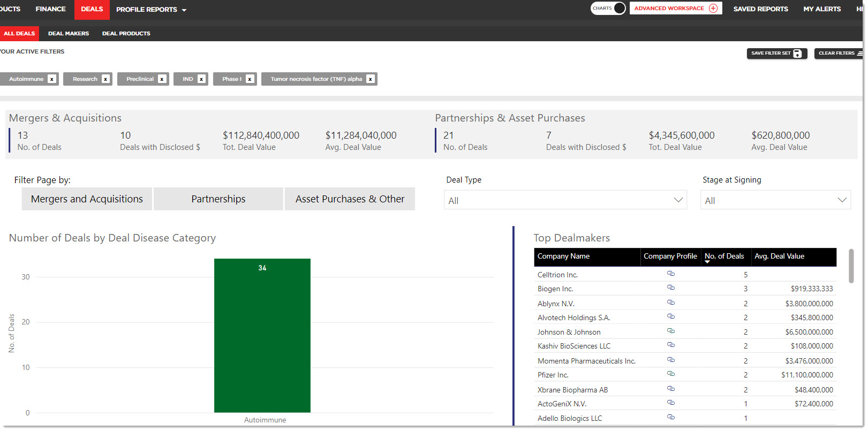Open the Finance menu

pos(51,9)
